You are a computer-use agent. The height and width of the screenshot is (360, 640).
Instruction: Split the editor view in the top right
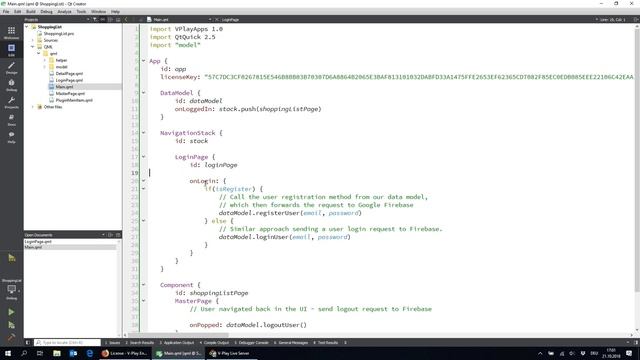click(636, 19)
